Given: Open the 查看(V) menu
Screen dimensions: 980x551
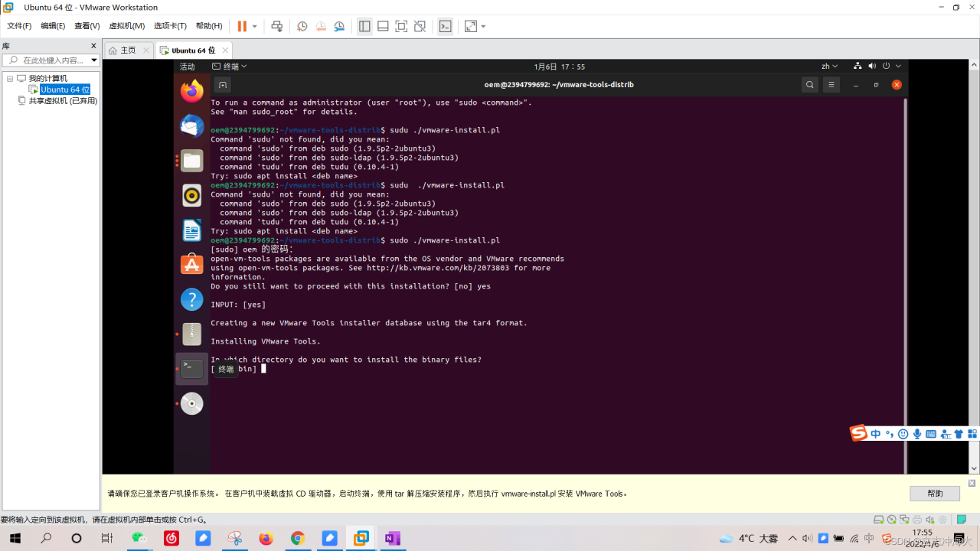Looking at the screenshot, I should (x=87, y=26).
